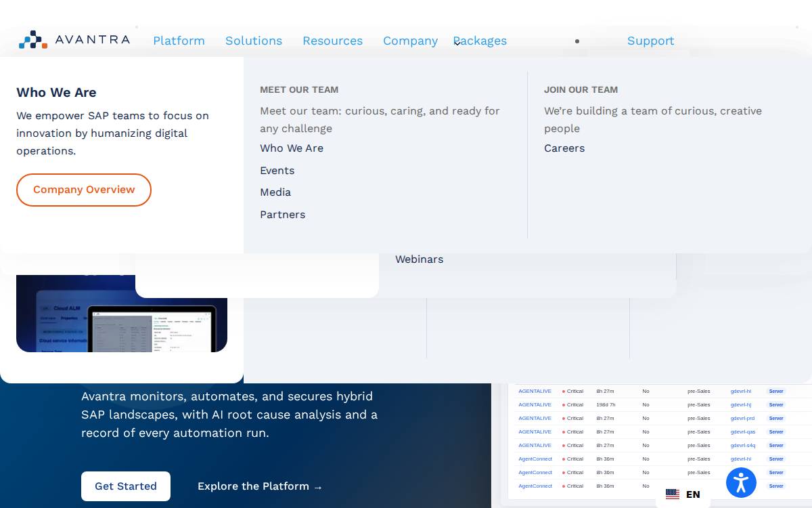Click AGENTALIVE in the gdevrl-prd row

click(x=535, y=418)
